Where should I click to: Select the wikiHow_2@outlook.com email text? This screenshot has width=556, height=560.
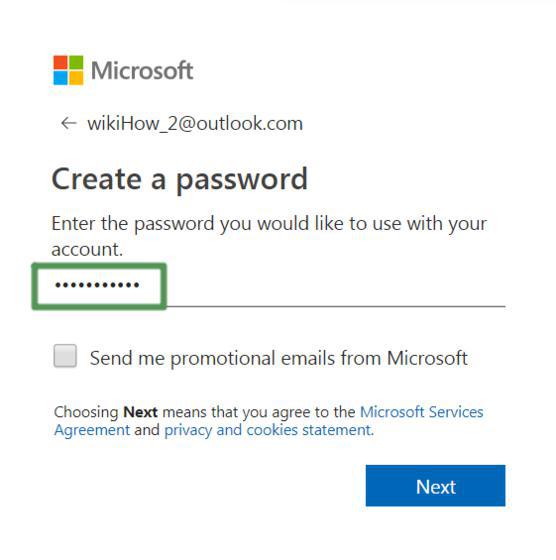[x=195, y=124]
